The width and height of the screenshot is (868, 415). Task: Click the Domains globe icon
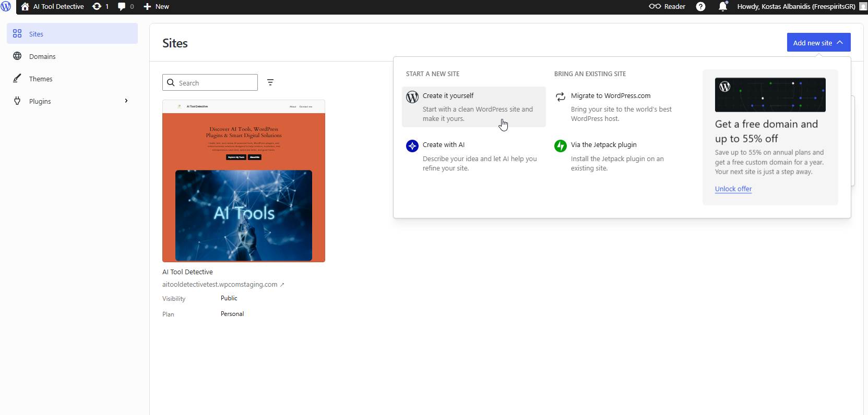tap(17, 56)
